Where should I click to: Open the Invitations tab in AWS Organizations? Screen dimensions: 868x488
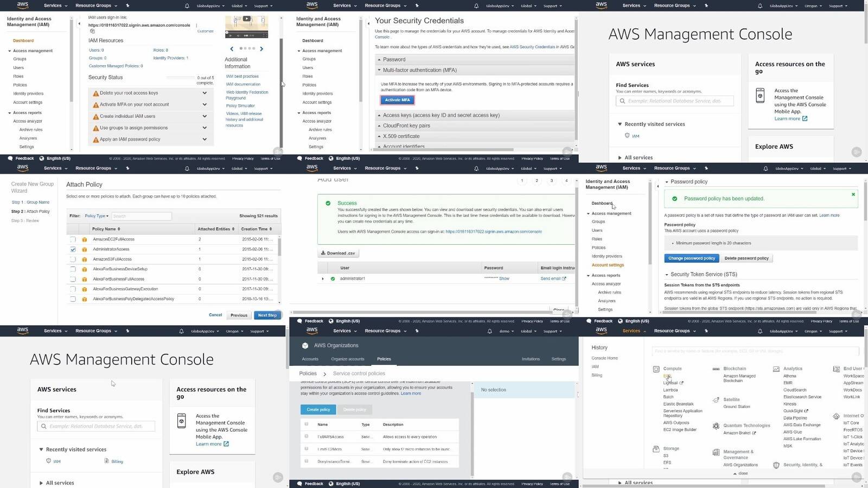point(531,359)
